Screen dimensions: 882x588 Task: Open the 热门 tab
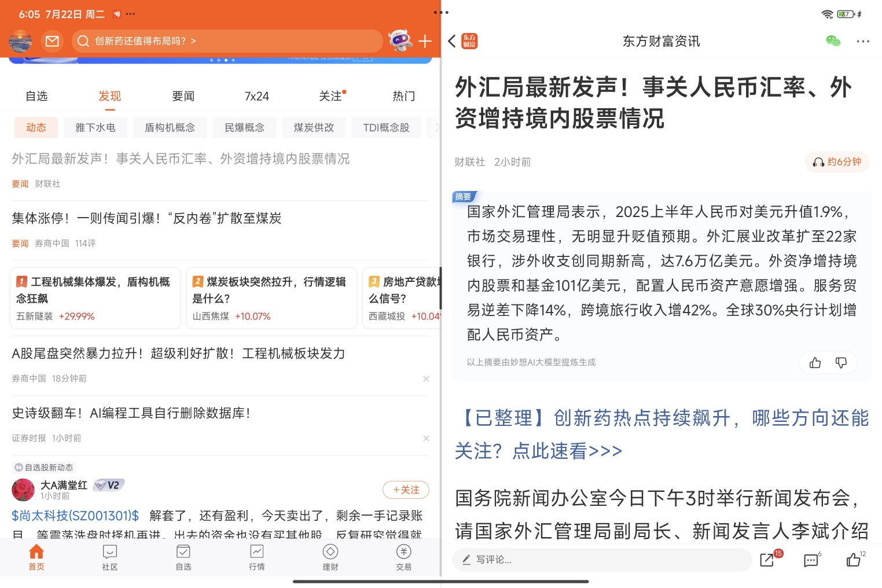[404, 96]
